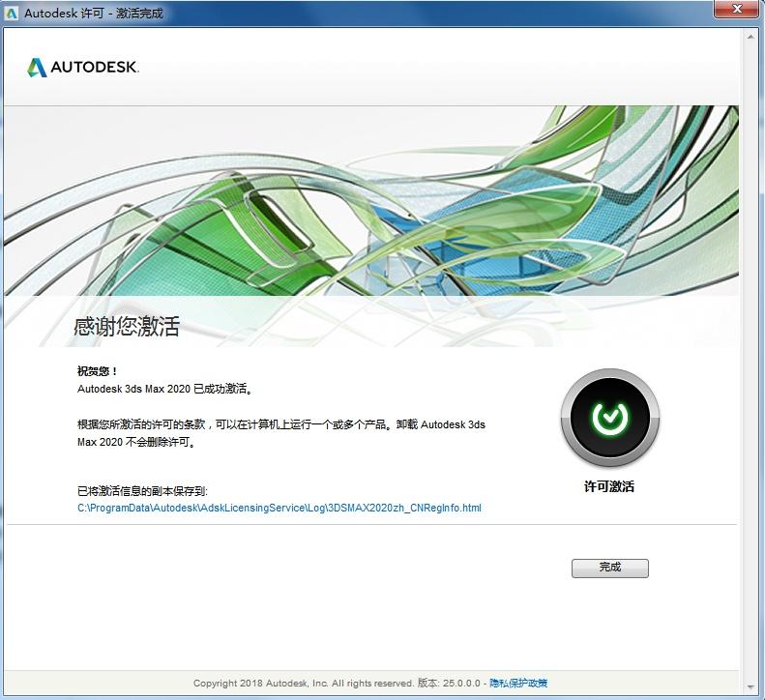The image size is (765, 700).
Task: Open the 3DSMAX2020zh_CNRegInfo.html log file link
Action: 280,508
